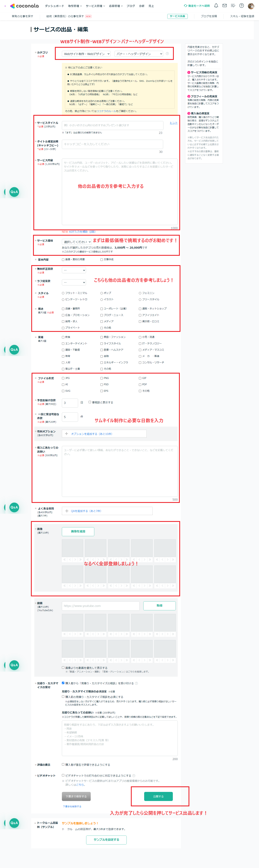Image resolution: width=259 pixels, height=868 pixels.
Task: Open the 無料修正回数 dropdown
Action: click(74, 270)
